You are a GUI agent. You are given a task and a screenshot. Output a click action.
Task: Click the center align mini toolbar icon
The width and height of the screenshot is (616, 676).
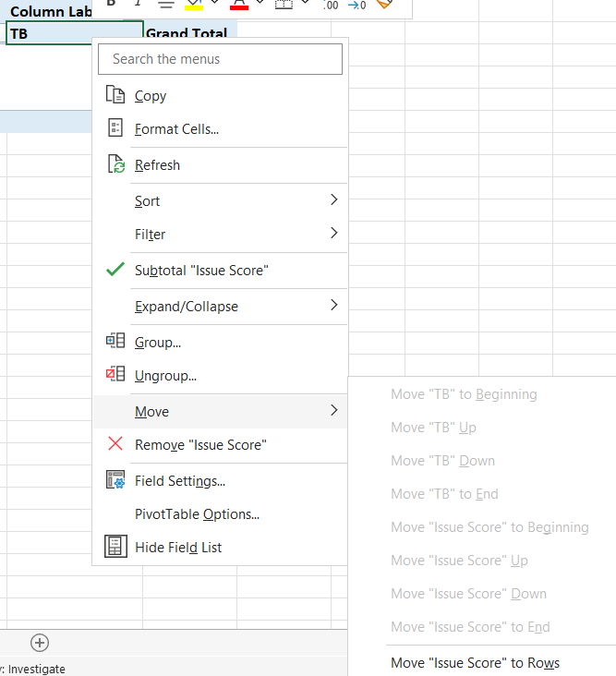pos(166,5)
